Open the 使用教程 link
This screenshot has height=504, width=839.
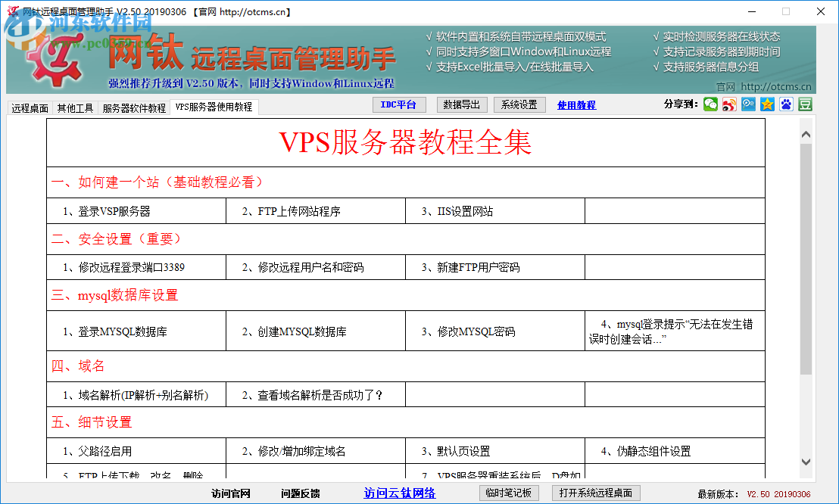coord(576,104)
